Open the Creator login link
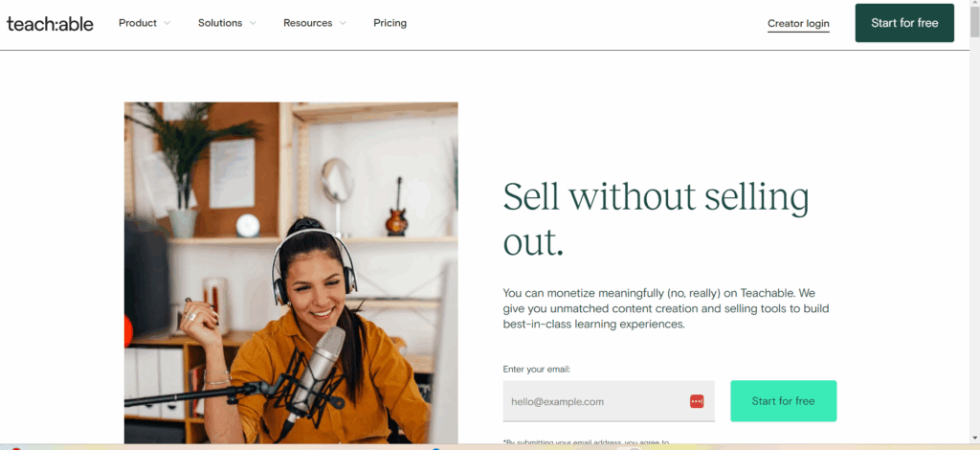Image resolution: width=980 pixels, height=450 pixels. pos(798,24)
